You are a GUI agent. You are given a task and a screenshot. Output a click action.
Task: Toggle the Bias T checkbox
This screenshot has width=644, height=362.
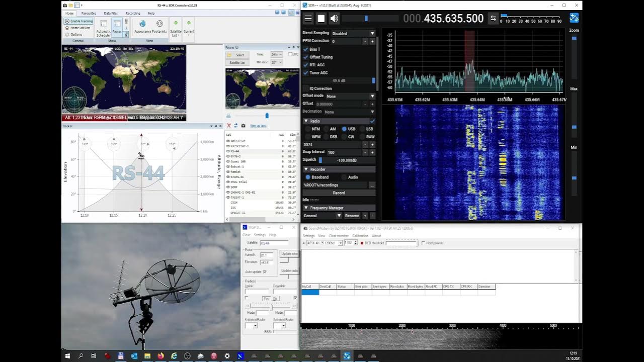click(x=305, y=49)
